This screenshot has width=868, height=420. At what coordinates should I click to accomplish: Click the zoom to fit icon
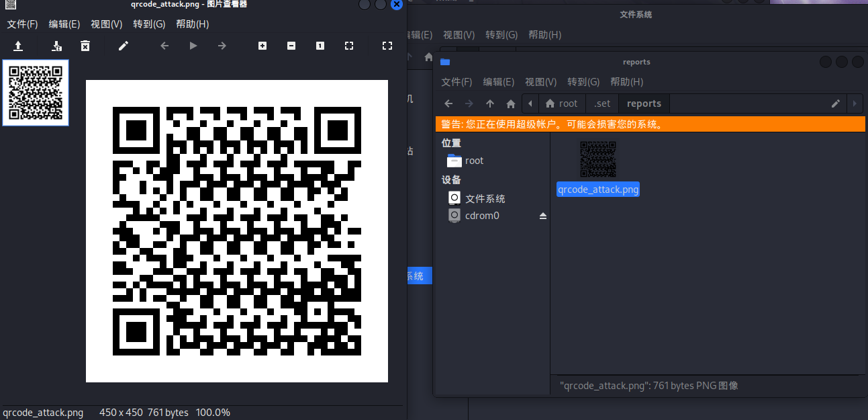(x=349, y=46)
